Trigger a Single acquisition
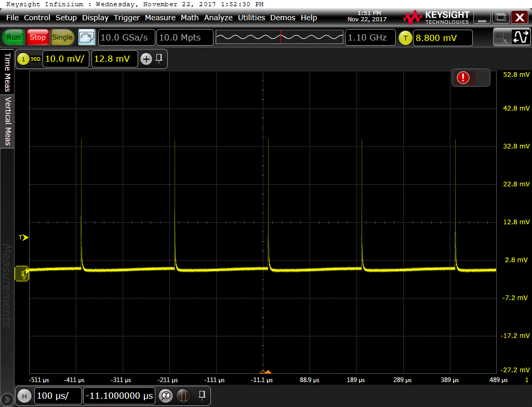The height and width of the screenshot is (407, 532). point(62,37)
